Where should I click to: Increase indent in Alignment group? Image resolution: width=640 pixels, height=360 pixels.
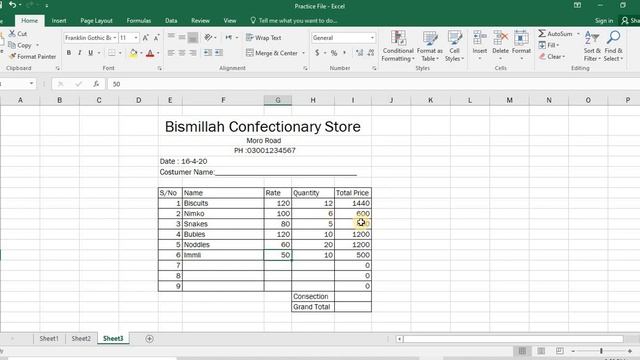(219, 53)
